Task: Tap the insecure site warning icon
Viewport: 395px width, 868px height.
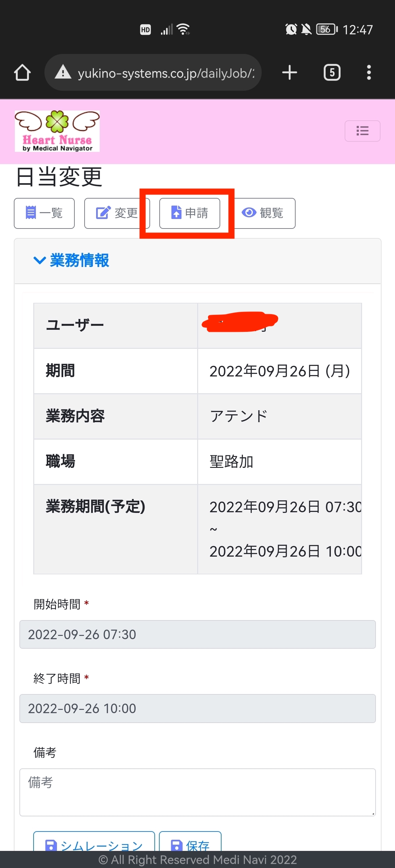Action: tap(63, 72)
